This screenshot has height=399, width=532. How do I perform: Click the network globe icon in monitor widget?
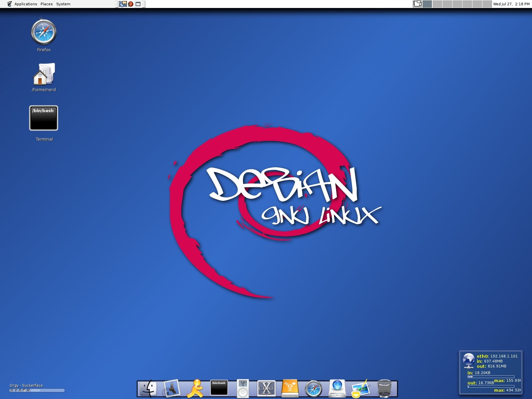coord(469,361)
